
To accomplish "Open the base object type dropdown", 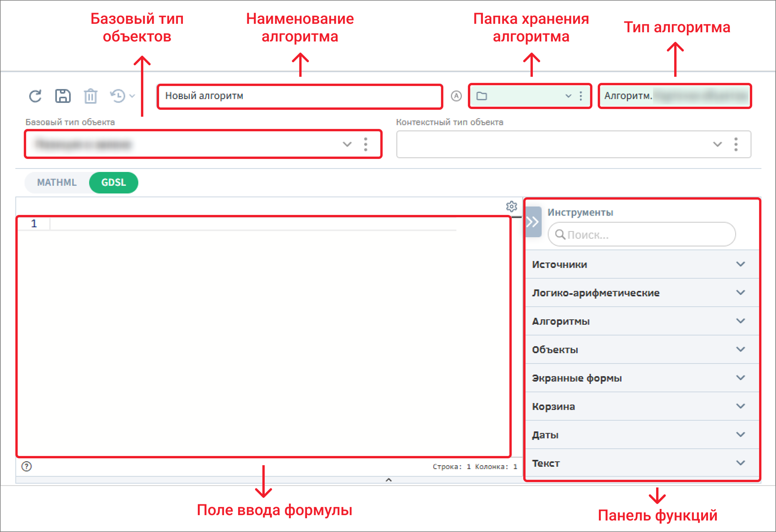I will tap(347, 144).
